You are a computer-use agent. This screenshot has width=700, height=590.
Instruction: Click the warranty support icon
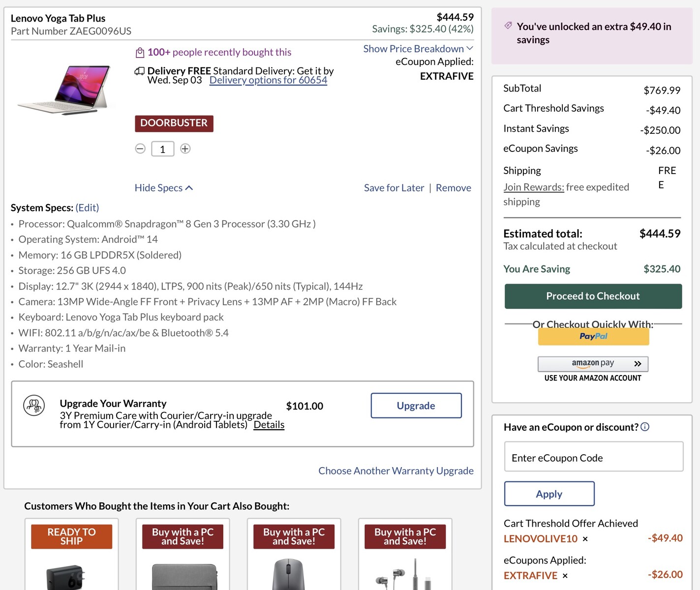point(34,406)
